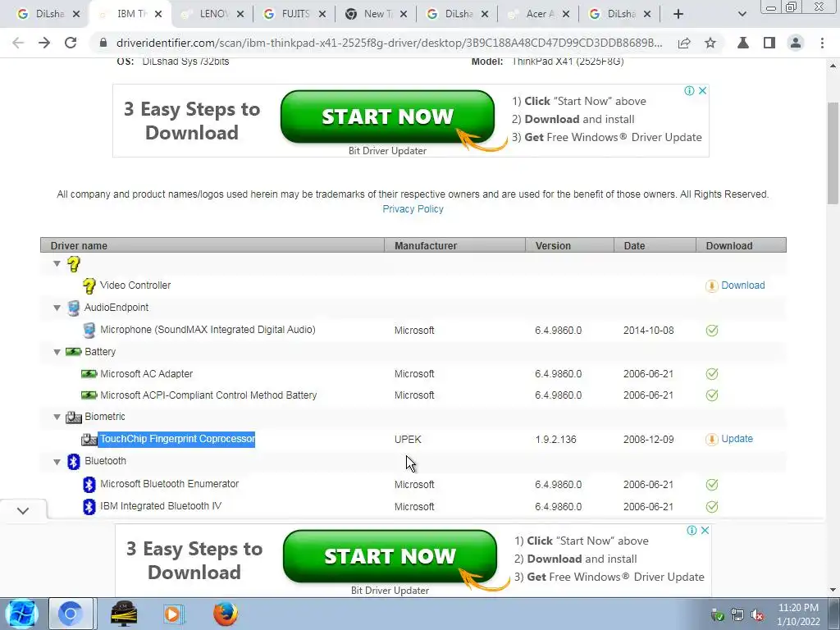Screen dimensions: 840x630
Task: Click the bottom ad info icon
Action: (692, 531)
